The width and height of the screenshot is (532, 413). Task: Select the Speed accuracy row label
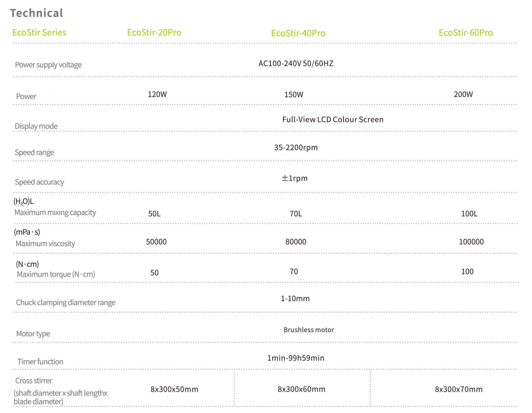click(x=39, y=182)
